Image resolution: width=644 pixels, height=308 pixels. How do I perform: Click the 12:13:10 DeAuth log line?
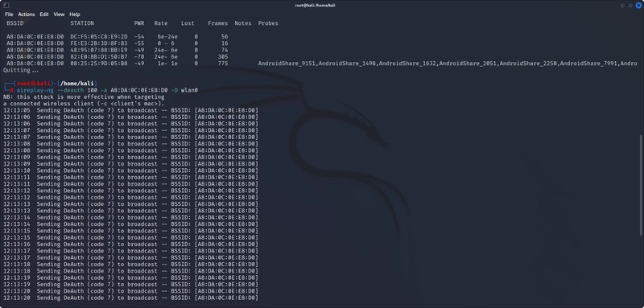pos(130,170)
